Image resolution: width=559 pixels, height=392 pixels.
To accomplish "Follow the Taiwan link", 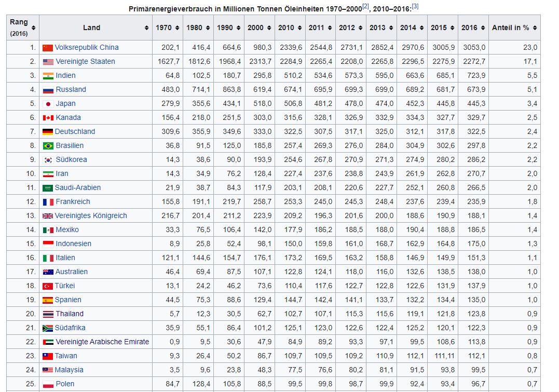I will click(66, 356).
